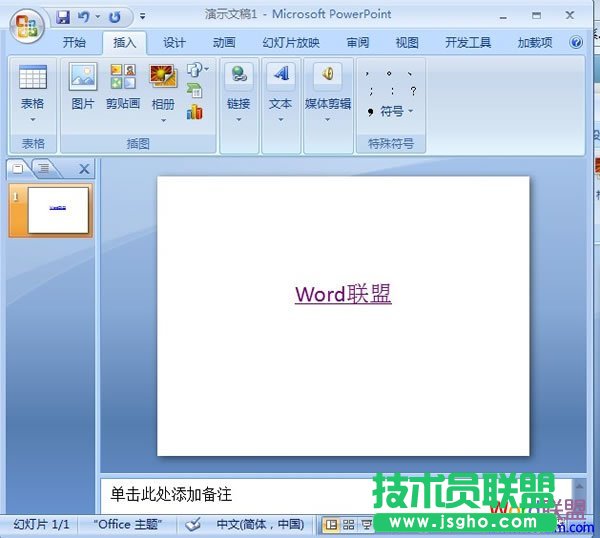Open the 开发工具 tab
Image resolution: width=600 pixels, height=538 pixels.
(x=468, y=42)
